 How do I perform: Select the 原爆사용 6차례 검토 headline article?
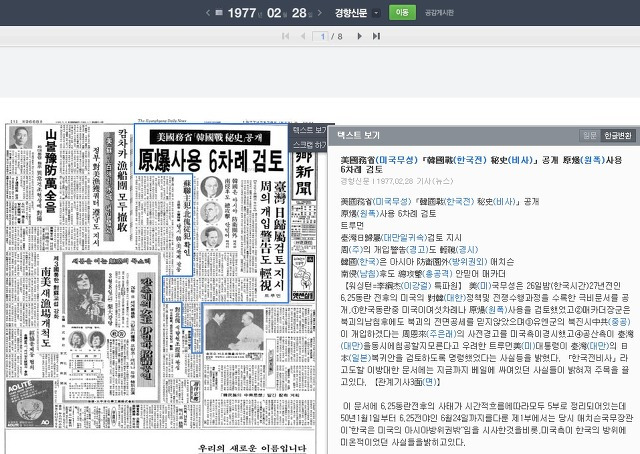(211, 161)
